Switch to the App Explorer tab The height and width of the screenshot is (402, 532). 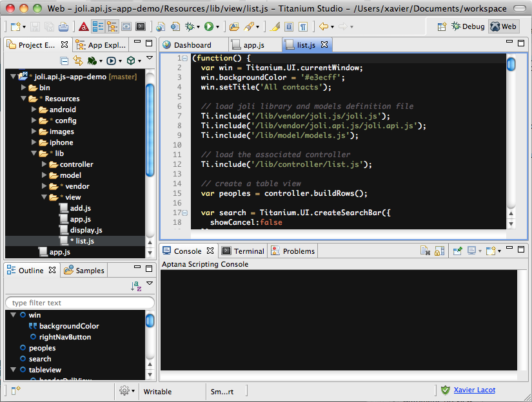click(101, 45)
